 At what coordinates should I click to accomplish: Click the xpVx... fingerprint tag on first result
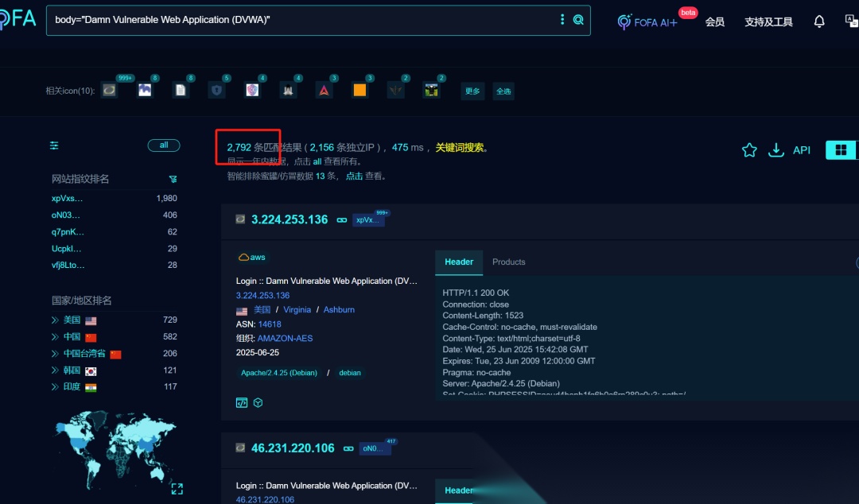tap(367, 220)
